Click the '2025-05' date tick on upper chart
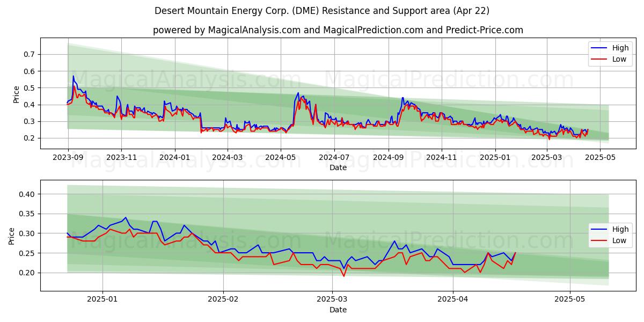The width and height of the screenshot is (644, 322). 601,158
